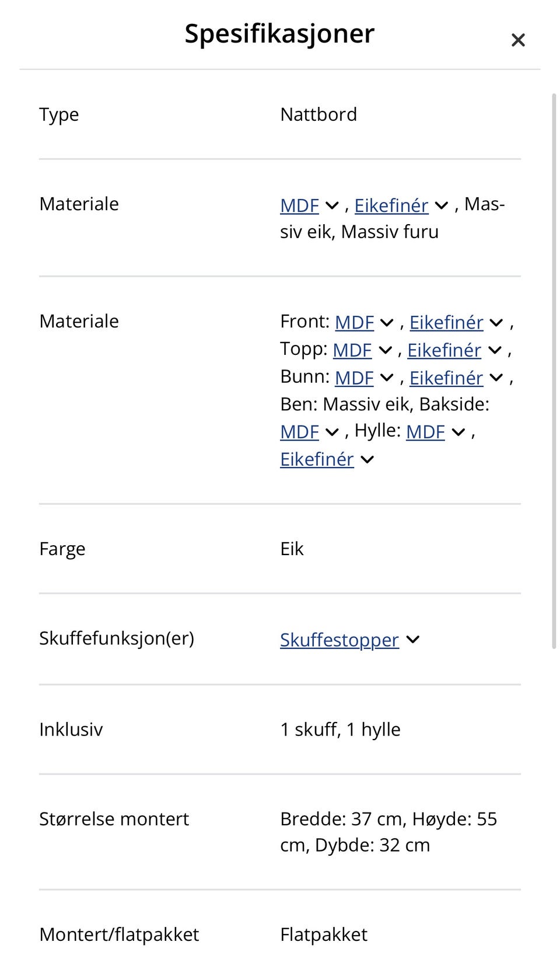Expand chevron after Bunn Eikefinér
This screenshot has width=560, height=973.
coord(496,378)
